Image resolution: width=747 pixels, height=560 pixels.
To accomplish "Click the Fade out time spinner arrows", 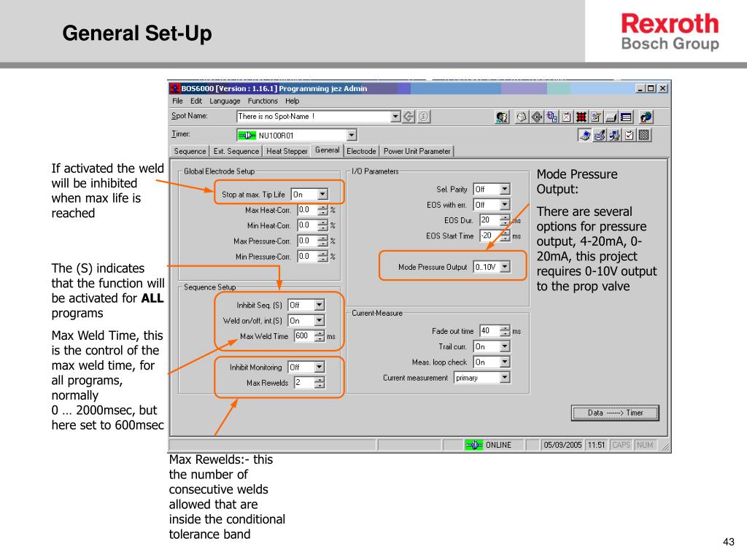I will pyautogui.click(x=505, y=330).
